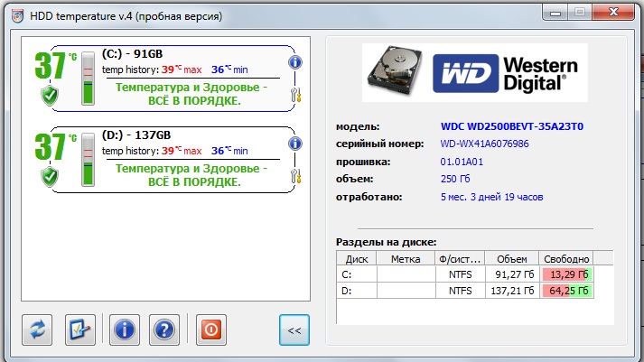Viewport: 644px width, 362px height.
Task: Select the '(D:) - 137GB' drive title
Action: pyautogui.click(x=136, y=135)
